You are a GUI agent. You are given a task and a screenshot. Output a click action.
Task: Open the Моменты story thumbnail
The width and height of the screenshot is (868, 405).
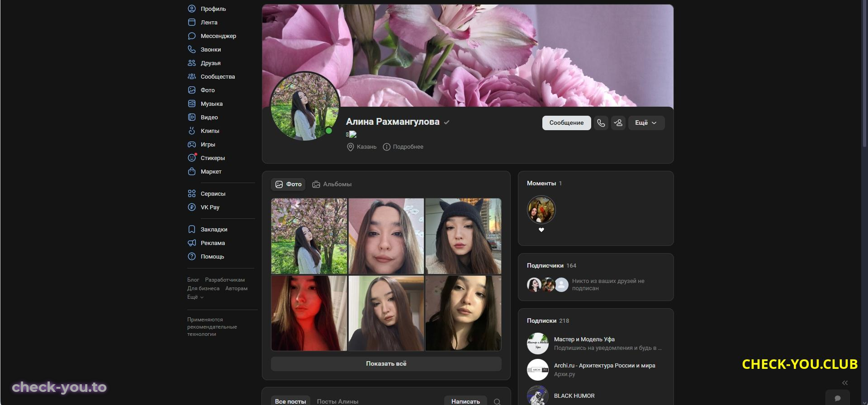(x=541, y=210)
